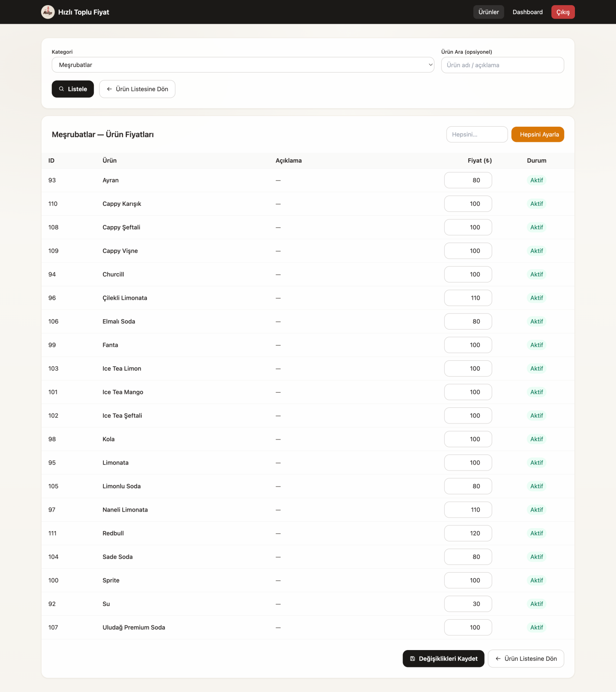
Task: Click the back arrow icon beside the top Ürün Listesine Dön
Action: (x=109, y=89)
